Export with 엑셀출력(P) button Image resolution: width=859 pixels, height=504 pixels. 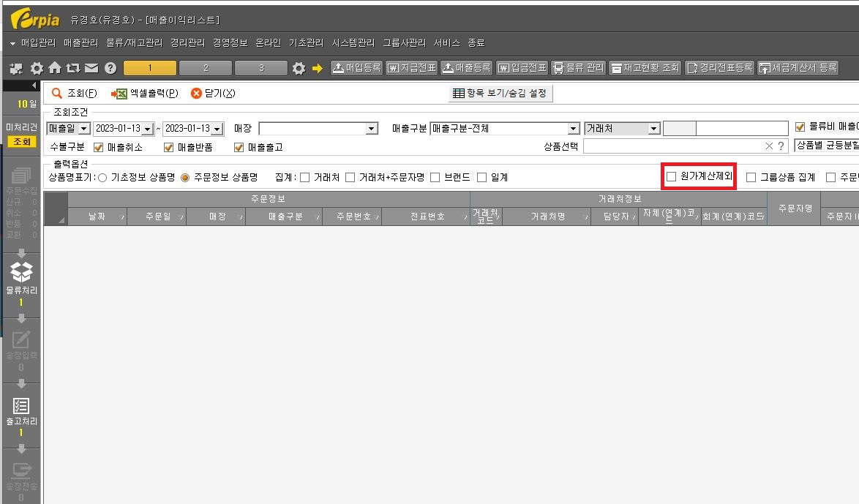click(145, 93)
